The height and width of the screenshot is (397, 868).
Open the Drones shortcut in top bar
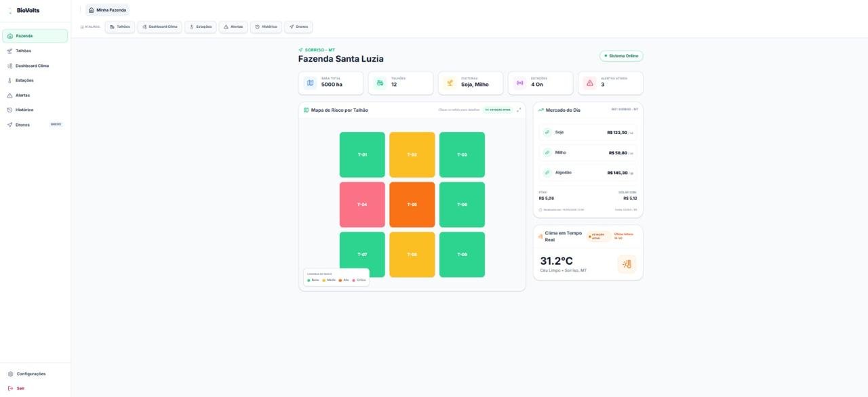(298, 26)
